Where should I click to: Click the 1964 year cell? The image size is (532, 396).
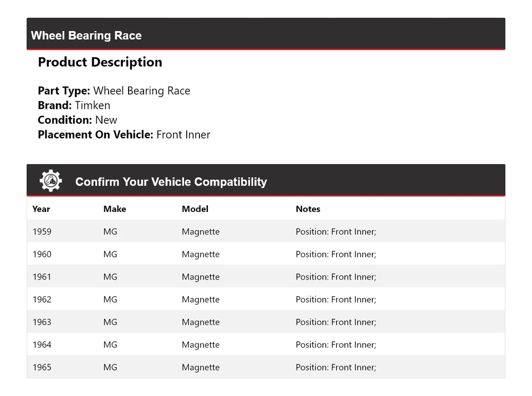point(42,344)
